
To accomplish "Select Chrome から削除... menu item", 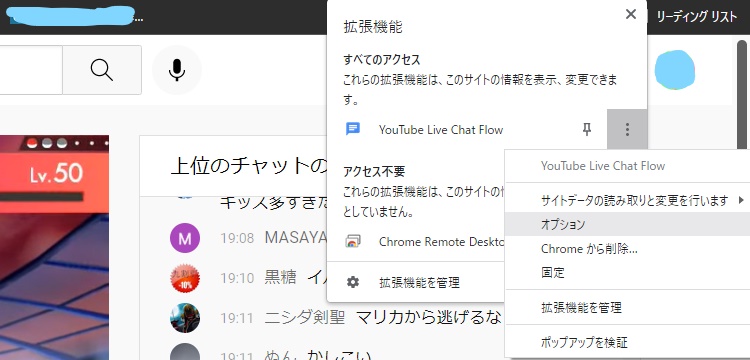I will click(627, 249).
